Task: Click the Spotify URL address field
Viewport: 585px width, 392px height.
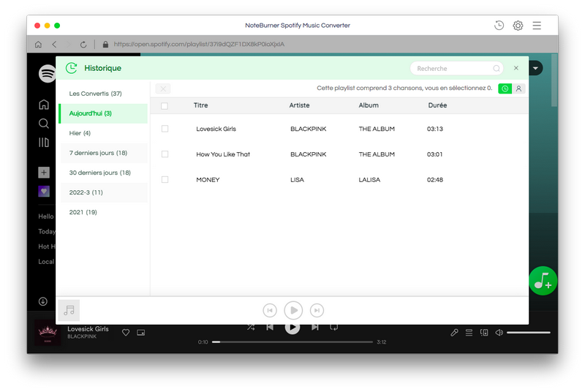Action: click(199, 45)
